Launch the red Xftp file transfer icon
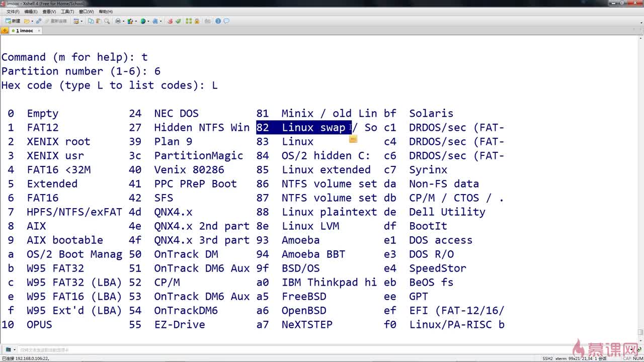Viewport: 644px width, 362px height. [170, 21]
